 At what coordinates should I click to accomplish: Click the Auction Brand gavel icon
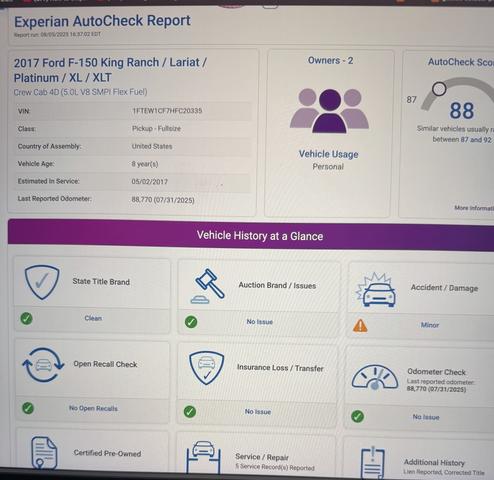click(x=207, y=286)
